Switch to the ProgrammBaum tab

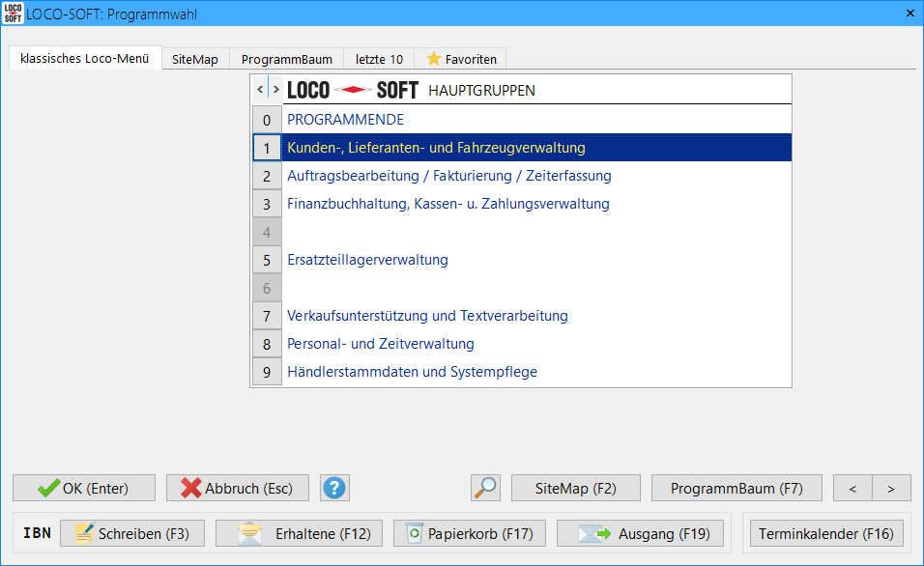coord(286,59)
